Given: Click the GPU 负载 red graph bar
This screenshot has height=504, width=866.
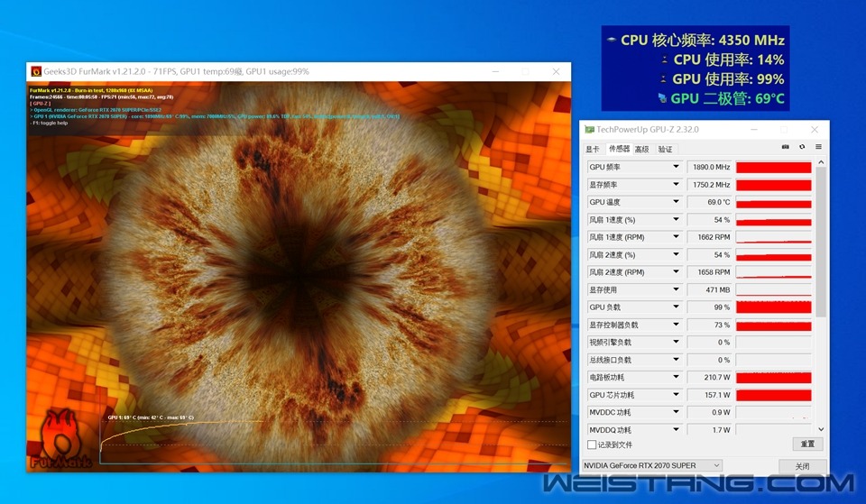Looking at the screenshot, I should pos(773,307).
